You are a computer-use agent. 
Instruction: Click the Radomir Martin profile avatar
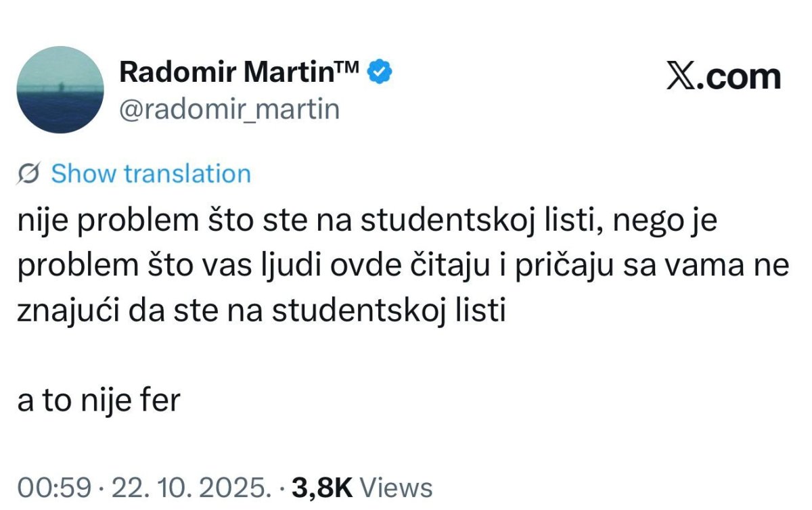coord(60,89)
